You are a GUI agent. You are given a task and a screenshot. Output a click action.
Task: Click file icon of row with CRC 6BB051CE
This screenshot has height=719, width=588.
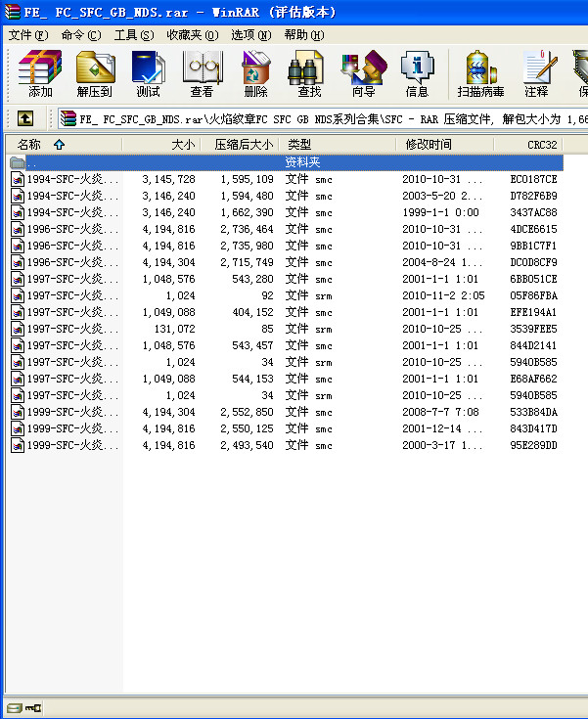point(18,279)
